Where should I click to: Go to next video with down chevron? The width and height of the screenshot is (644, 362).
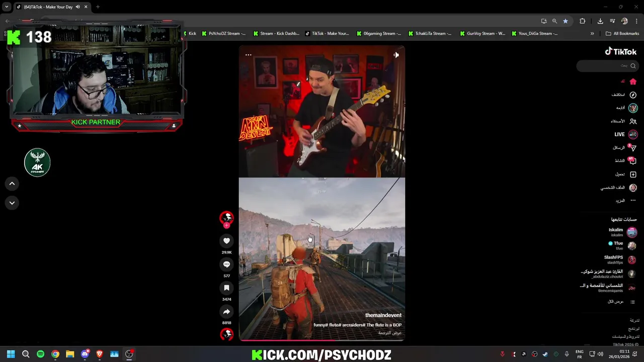pos(12,203)
